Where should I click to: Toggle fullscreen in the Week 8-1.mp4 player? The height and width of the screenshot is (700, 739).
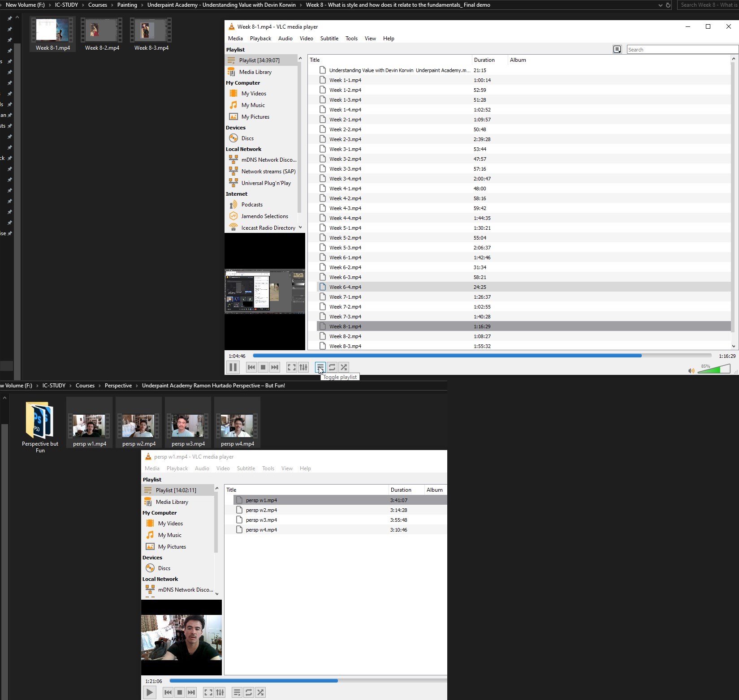292,367
